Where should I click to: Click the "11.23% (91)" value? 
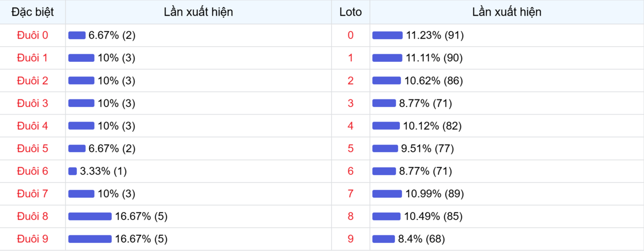pos(435,35)
